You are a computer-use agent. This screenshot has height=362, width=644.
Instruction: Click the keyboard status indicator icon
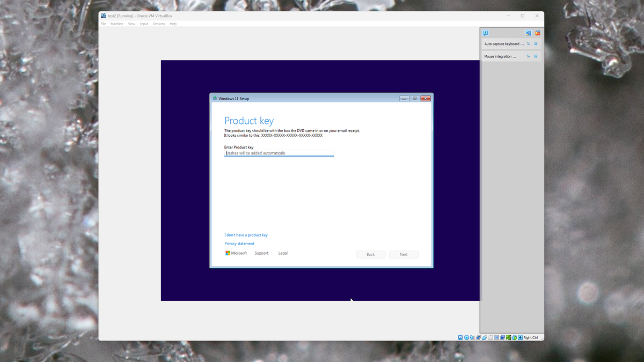519,337
